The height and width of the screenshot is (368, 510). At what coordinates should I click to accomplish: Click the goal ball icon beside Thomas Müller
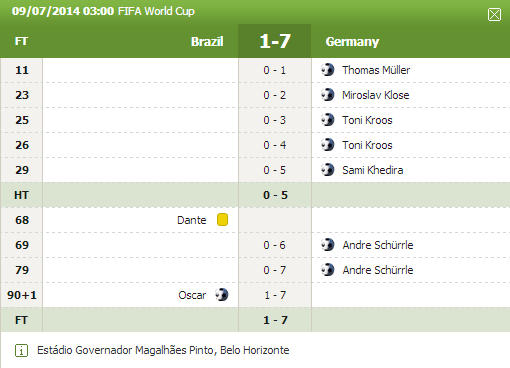pyautogui.click(x=328, y=70)
